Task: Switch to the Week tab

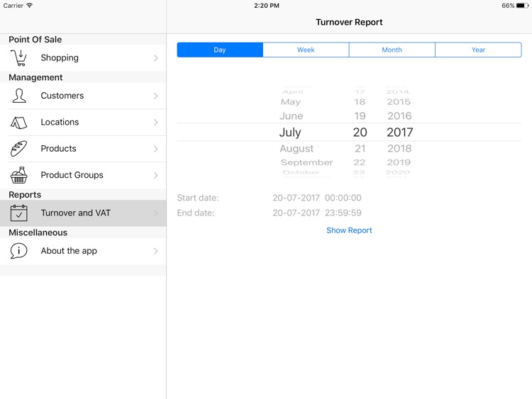Action: click(306, 50)
